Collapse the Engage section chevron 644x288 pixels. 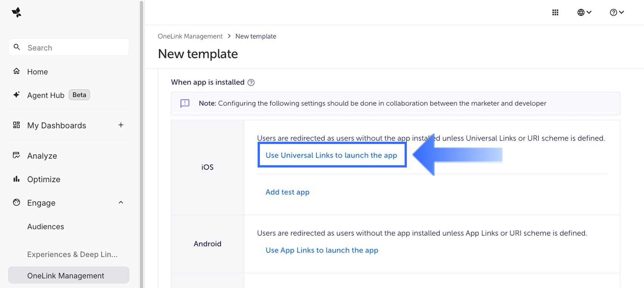(x=121, y=202)
